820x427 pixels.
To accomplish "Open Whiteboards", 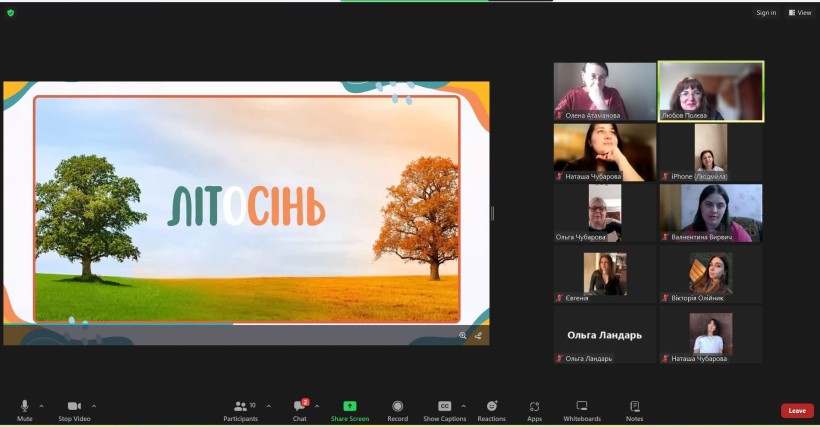I will [x=582, y=408].
